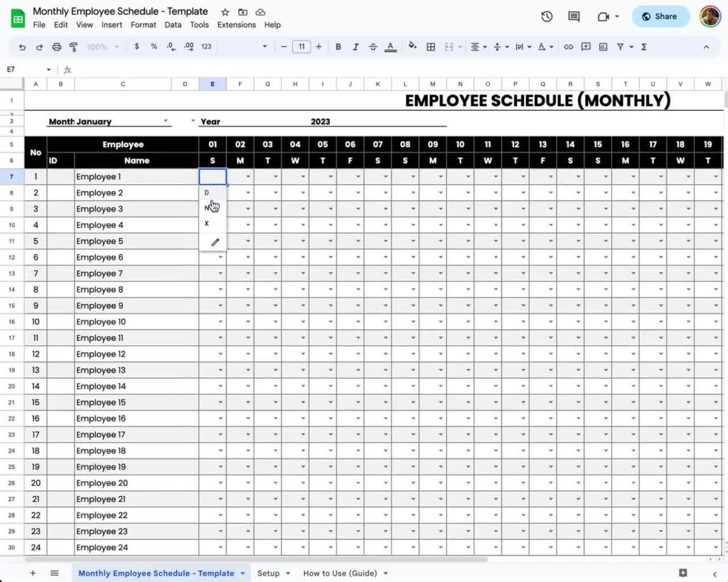The width and height of the screenshot is (728, 582).
Task: Expand the text color dropdown arrow
Action: [550, 47]
